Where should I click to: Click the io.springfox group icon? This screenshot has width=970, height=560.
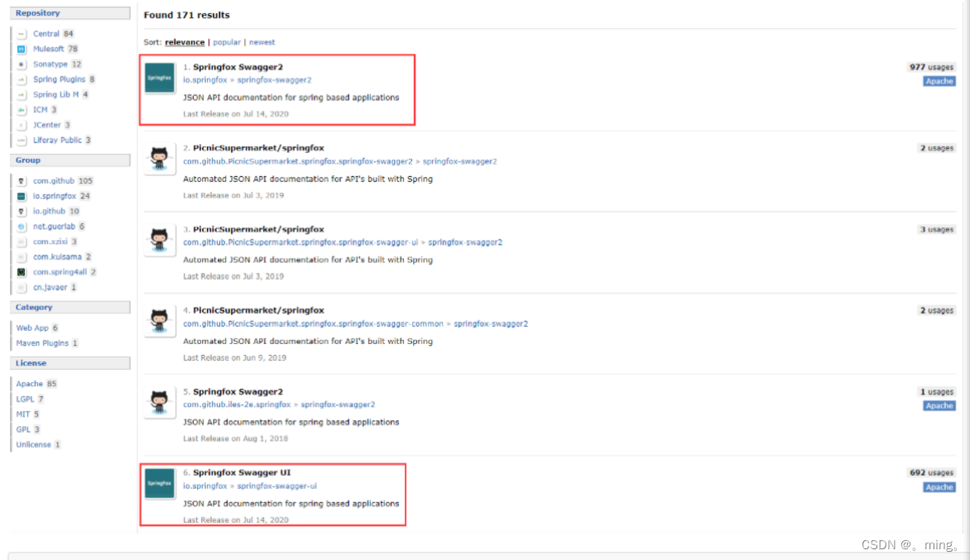click(x=22, y=196)
